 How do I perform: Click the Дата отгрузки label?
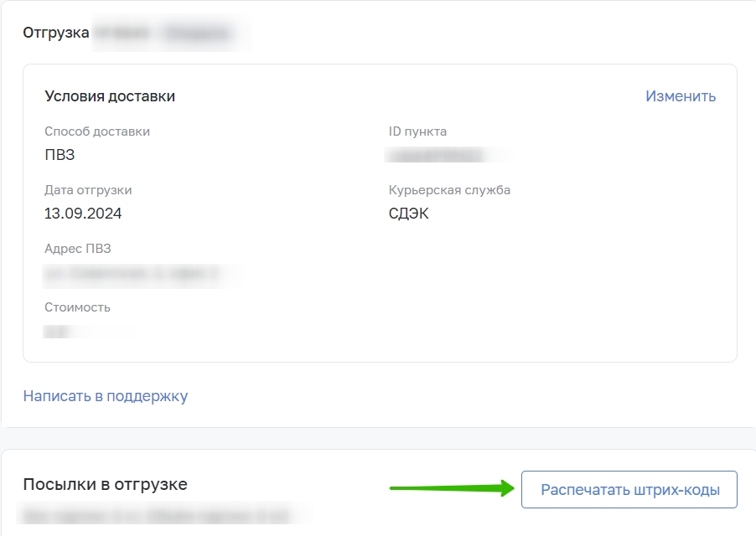click(x=88, y=190)
